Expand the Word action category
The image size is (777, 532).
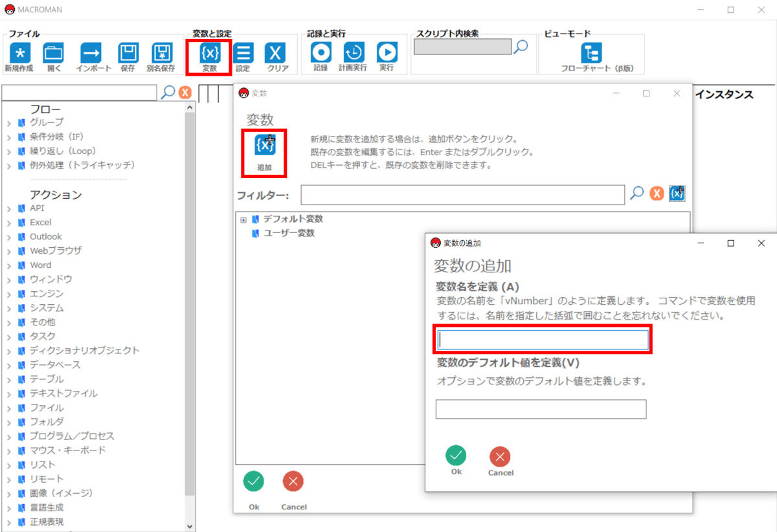(9, 265)
